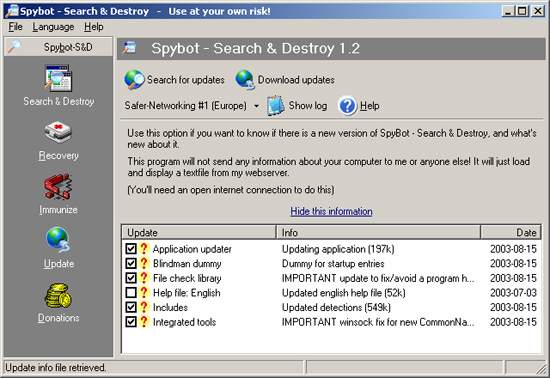Select the Help file: English row text
The height and width of the screenshot is (378, 550).
187,293
